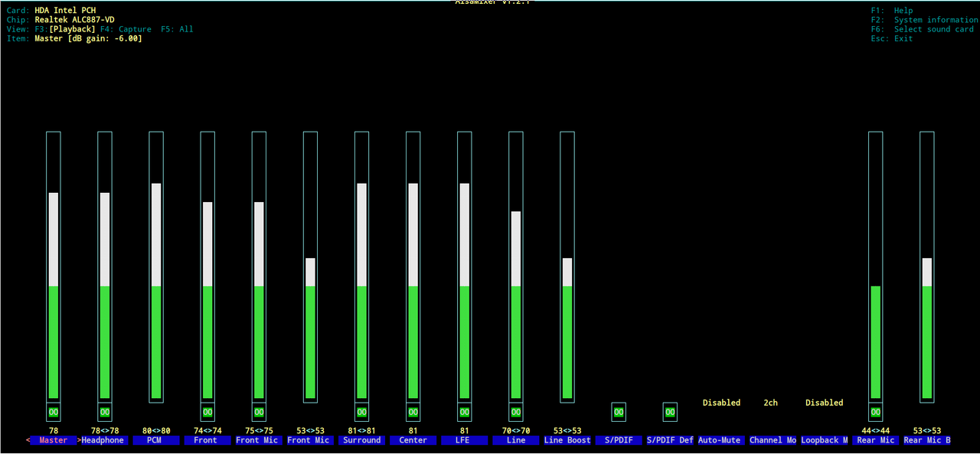This screenshot has width=980, height=454.
Task: Click the Line volume bar
Action: click(515, 266)
